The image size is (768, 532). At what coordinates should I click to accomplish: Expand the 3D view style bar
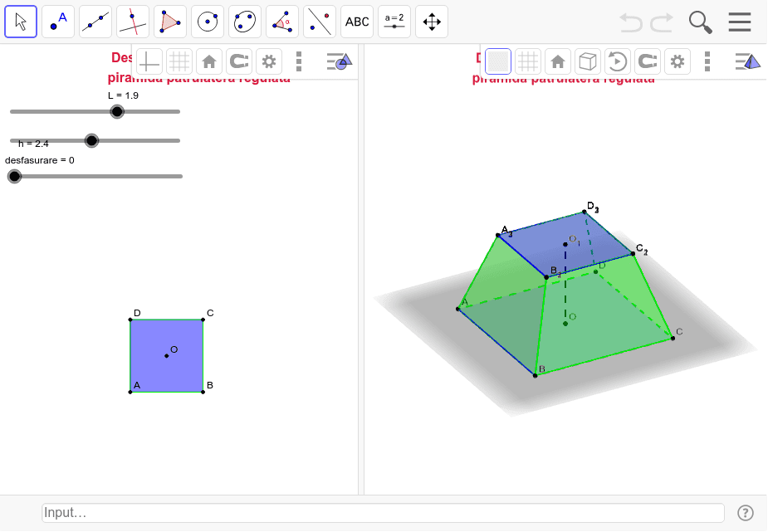[x=747, y=61]
